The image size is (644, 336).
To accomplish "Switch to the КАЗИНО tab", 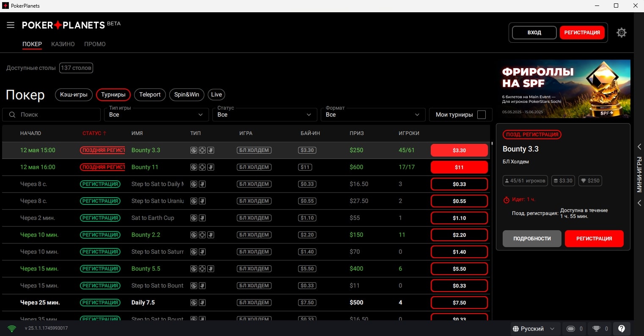I will click(x=63, y=44).
